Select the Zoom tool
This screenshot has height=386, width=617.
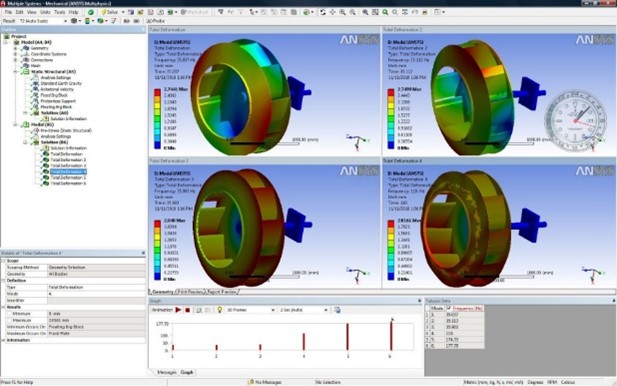(342, 12)
